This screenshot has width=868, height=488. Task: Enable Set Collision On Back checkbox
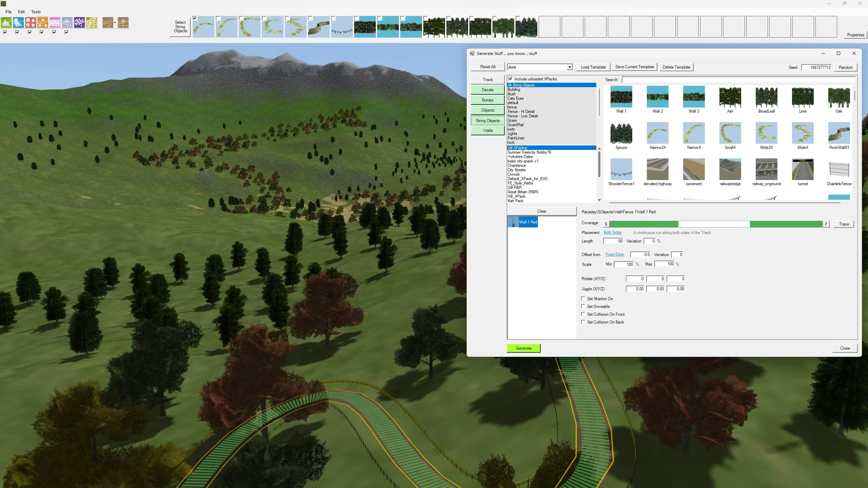[583, 322]
